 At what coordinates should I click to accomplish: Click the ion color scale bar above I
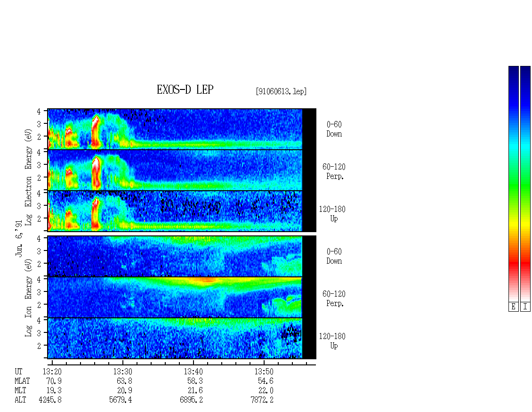525,184
